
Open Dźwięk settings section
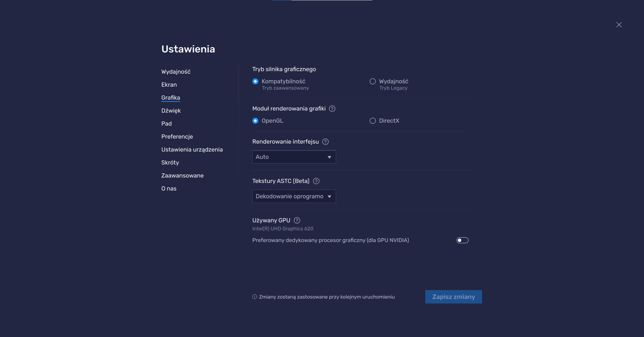pyautogui.click(x=171, y=111)
